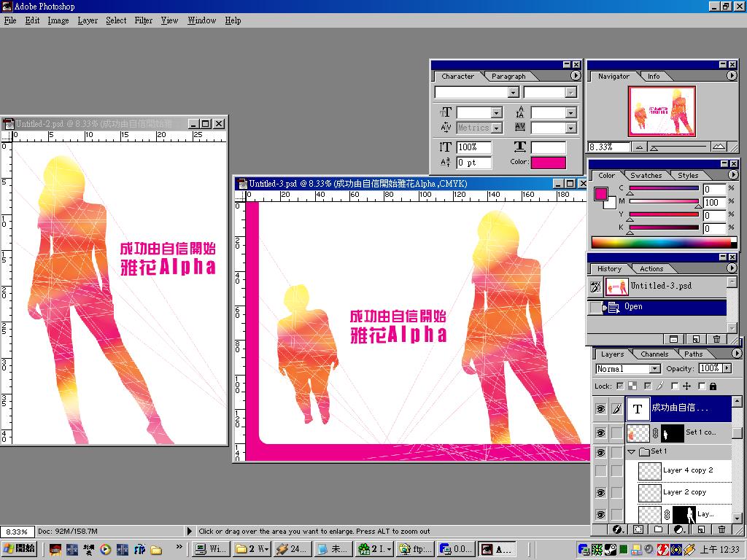Toggle the lock image pixels checkbox
The height and width of the screenshot is (560, 747).
(648, 386)
